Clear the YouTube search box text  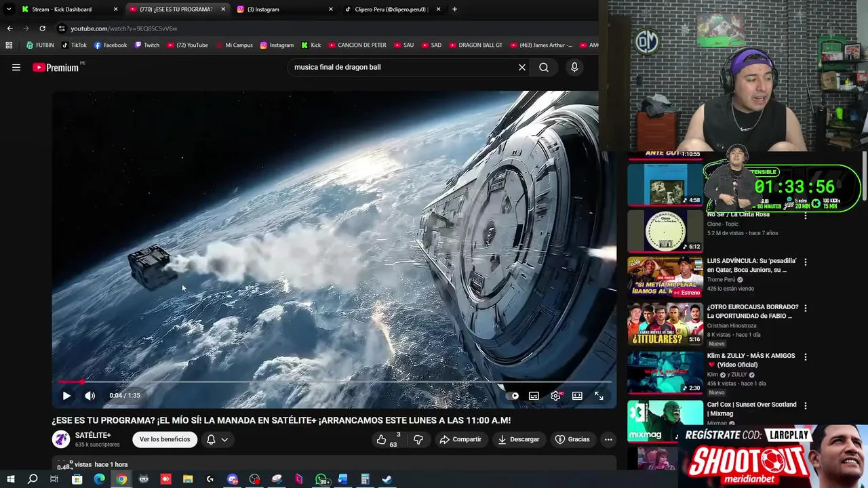coord(522,67)
